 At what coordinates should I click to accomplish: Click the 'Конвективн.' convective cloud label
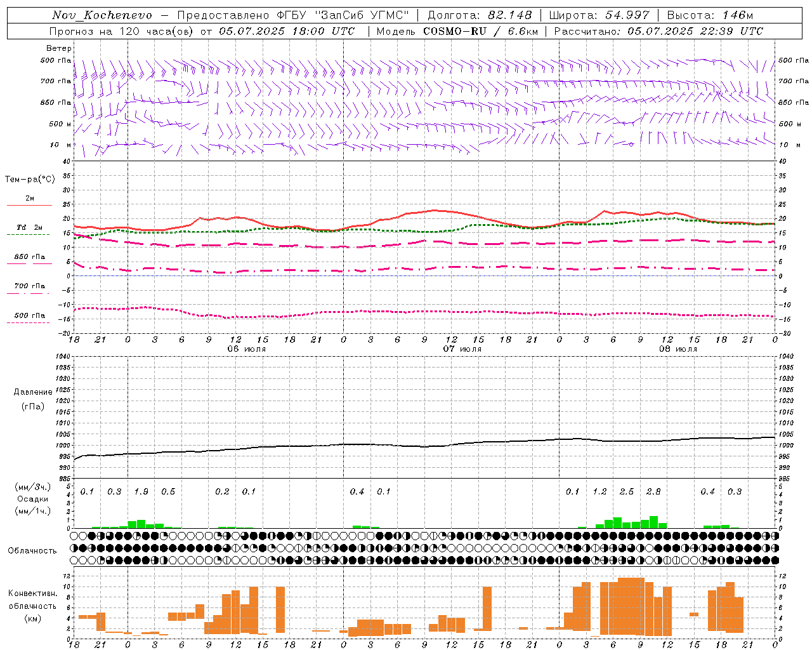coord(33,594)
